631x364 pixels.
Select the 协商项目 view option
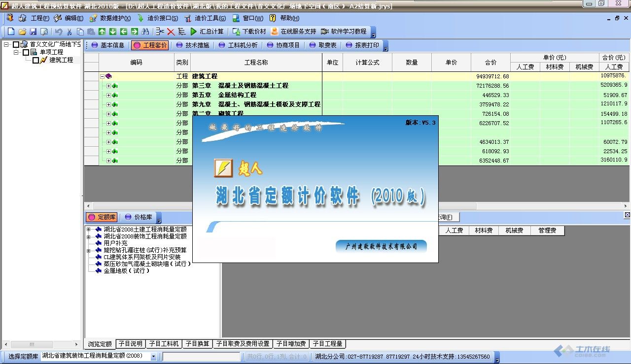pyautogui.click(x=283, y=45)
